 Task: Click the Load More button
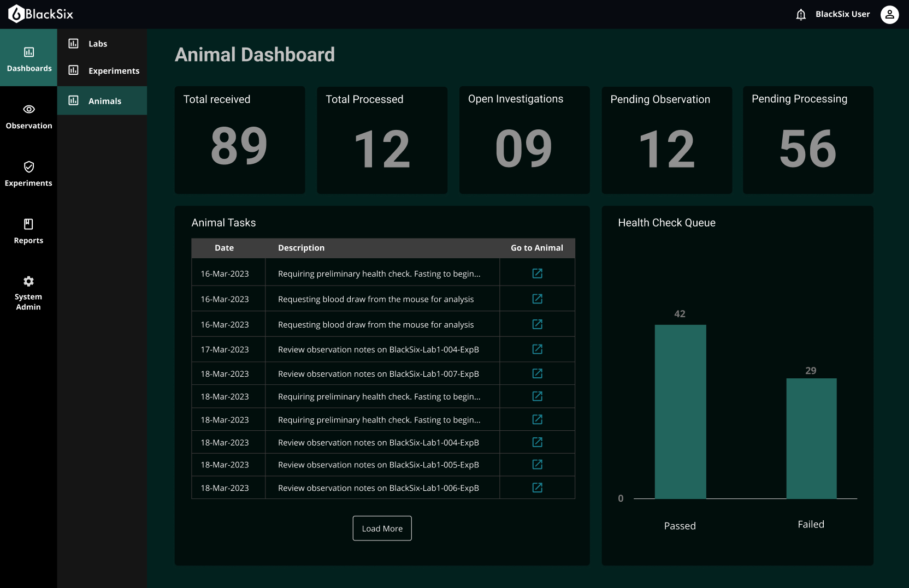pyautogui.click(x=382, y=528)
